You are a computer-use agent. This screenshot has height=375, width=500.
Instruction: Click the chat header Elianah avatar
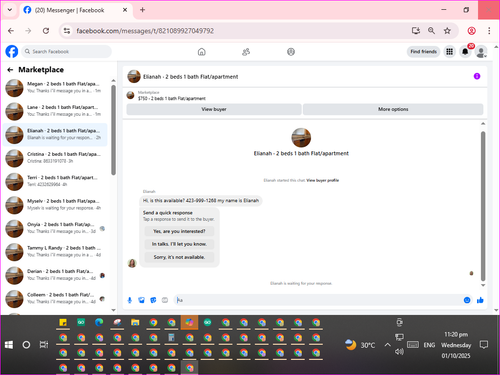[134, 76]
